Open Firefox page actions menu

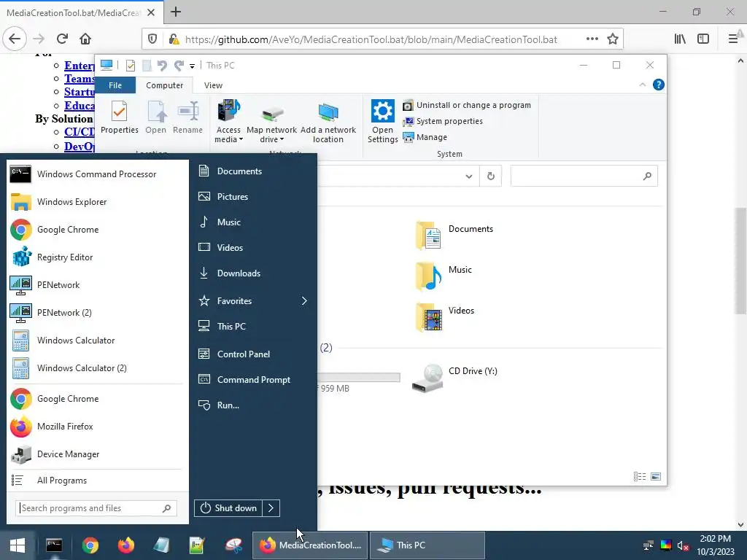coord(592,39)
